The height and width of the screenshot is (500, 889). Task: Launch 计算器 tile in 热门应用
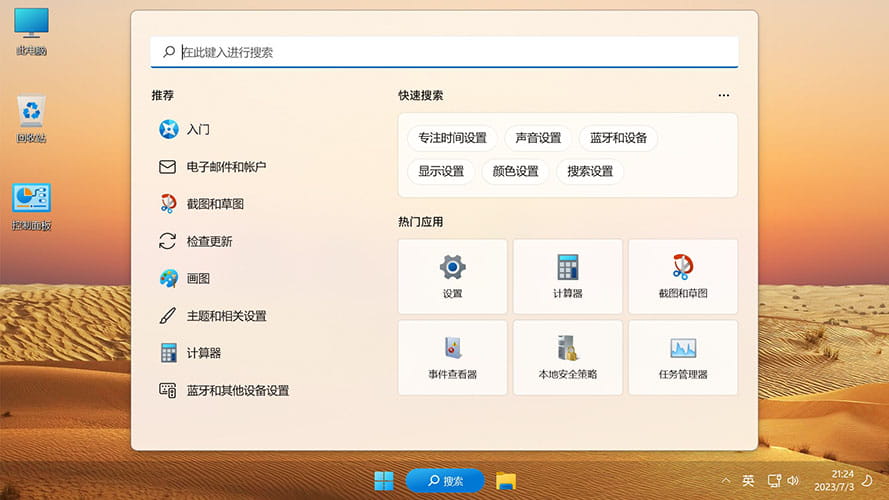tap(567, 276)
